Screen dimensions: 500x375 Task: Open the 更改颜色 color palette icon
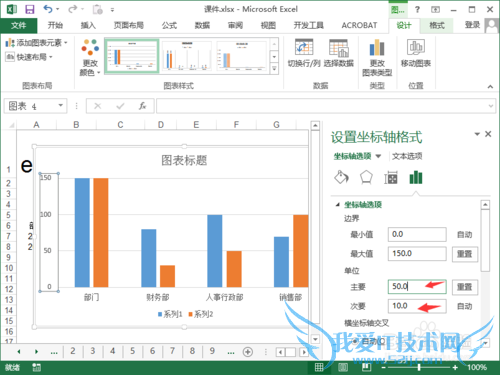[90, 47]
